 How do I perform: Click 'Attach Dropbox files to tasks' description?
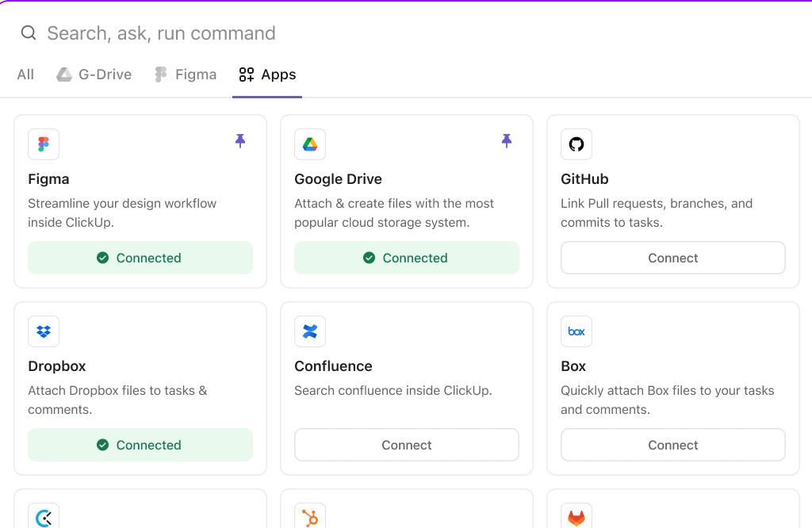pyautogui.click(x=117, y=400)
